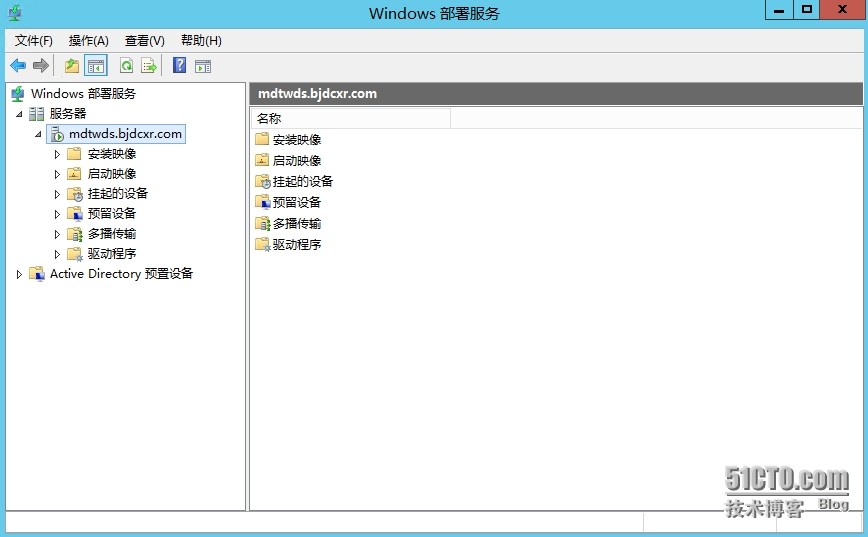Select 启动映像 text in the right pane
868x537 pixels.
(297, 161)
